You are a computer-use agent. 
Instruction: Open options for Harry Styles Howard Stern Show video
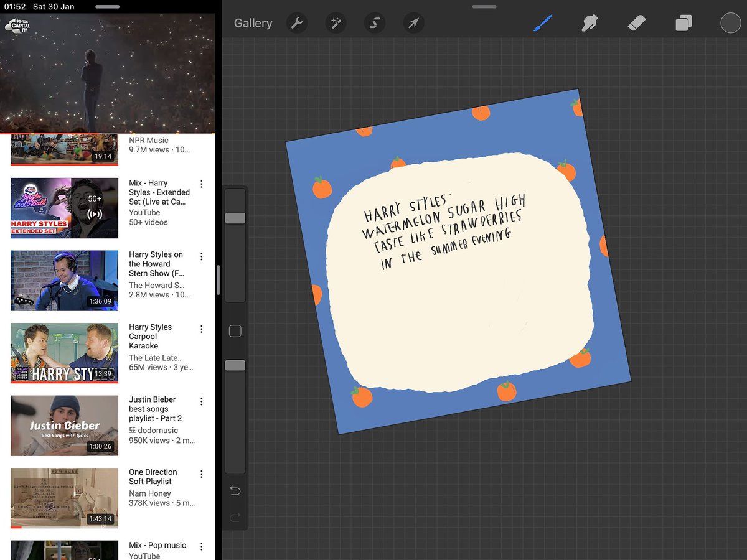[201, 256]
